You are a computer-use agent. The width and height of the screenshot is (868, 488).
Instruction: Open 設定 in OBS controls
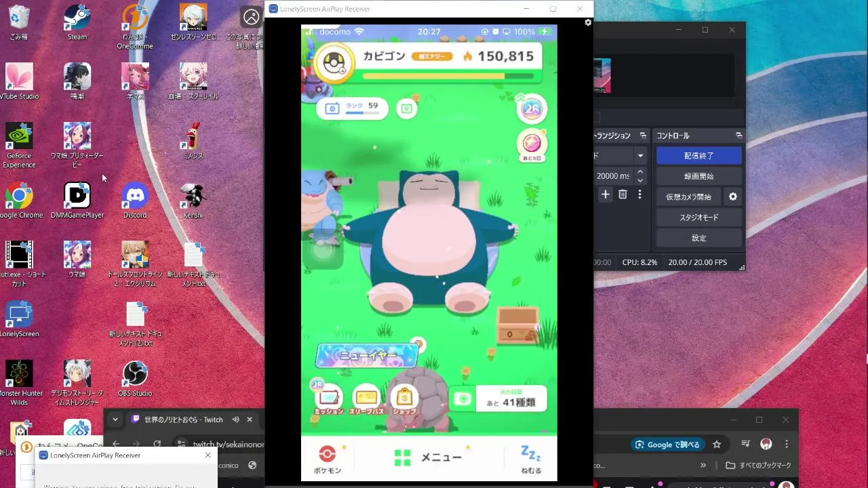click(x=698, y=238)
